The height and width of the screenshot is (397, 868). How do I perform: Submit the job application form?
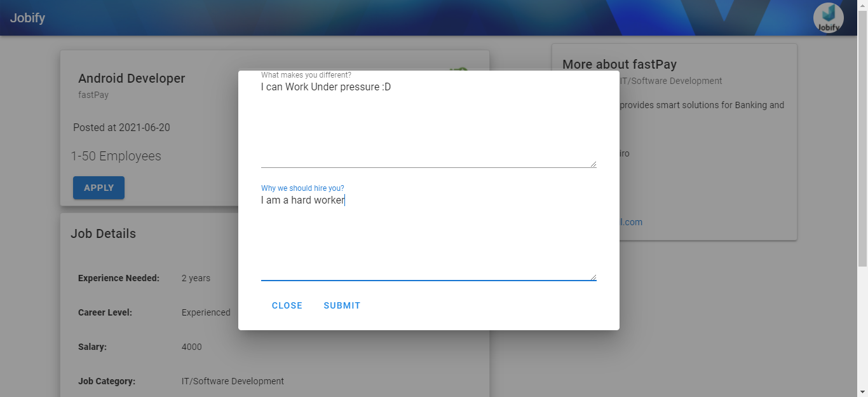[x=342, y=305]
